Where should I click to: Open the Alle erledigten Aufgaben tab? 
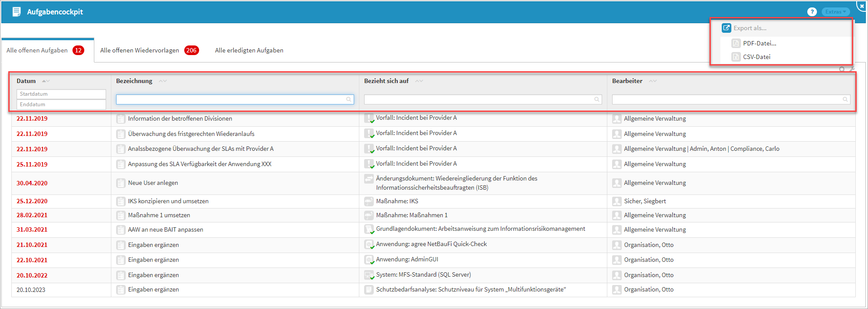point(249,50)
